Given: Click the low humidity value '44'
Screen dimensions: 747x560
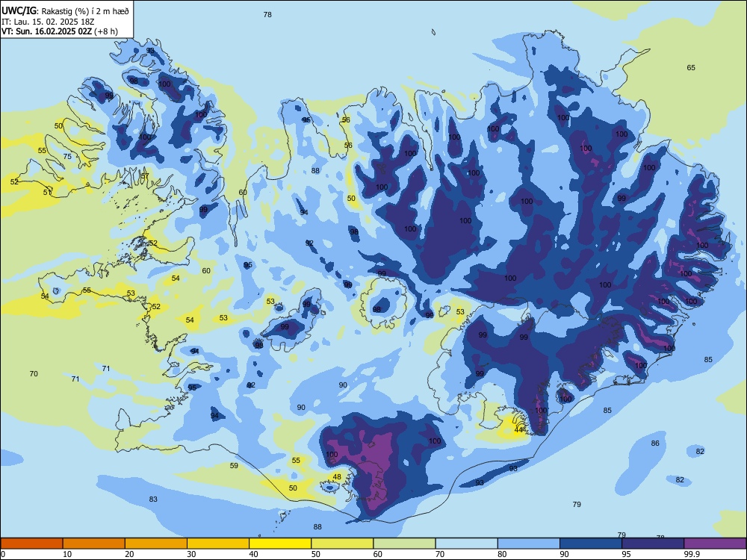Looking at the screenshot, I should pyautogui.click(x=519, y=430).
